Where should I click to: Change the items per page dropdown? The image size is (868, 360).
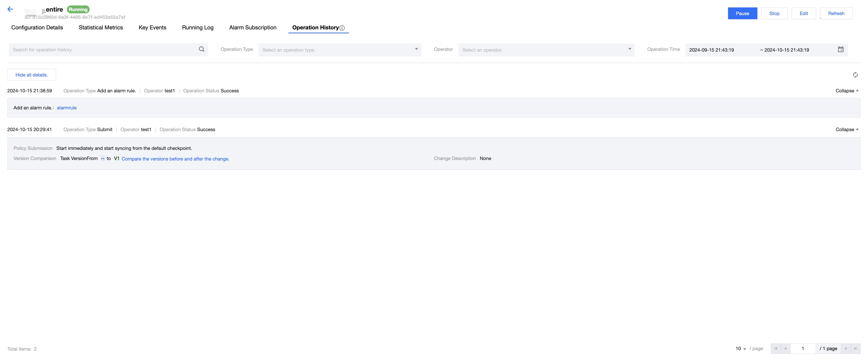pyautogui.click(x=741, y=349)
